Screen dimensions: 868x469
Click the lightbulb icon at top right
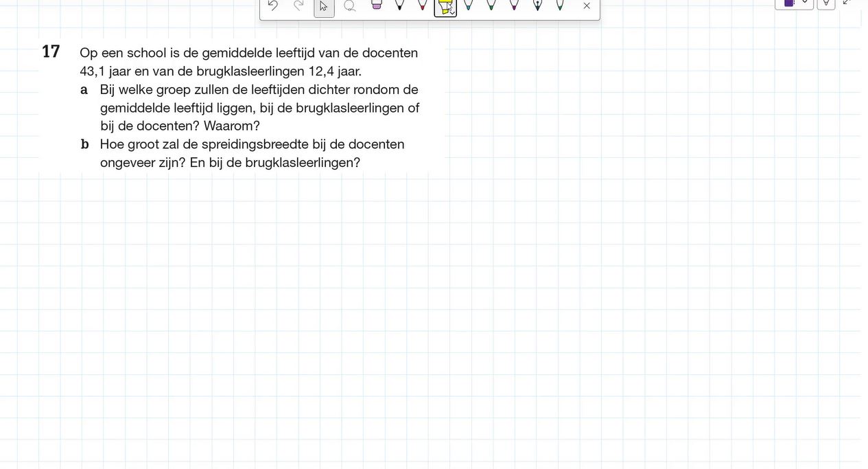pyautogui.click(x=826, y=3)
